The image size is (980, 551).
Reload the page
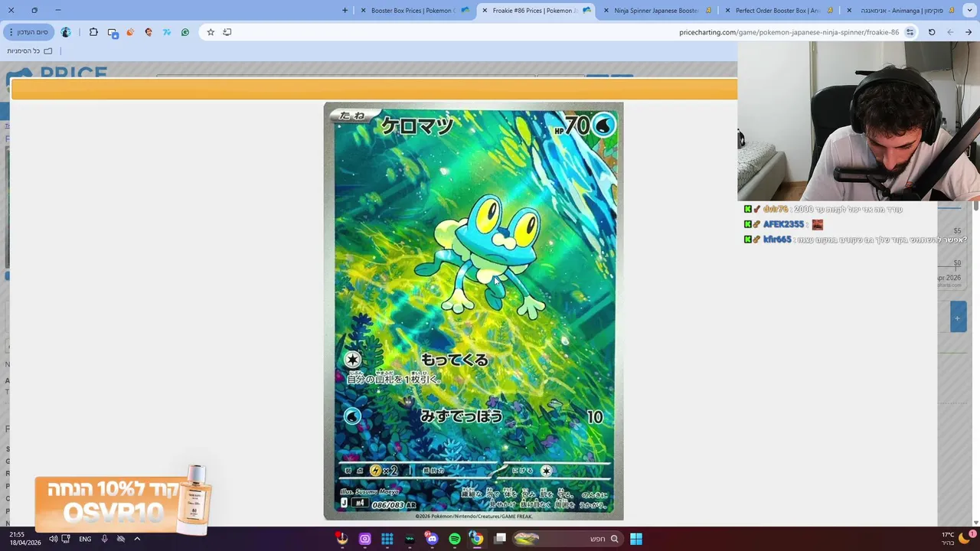click(x=932, y=32)
